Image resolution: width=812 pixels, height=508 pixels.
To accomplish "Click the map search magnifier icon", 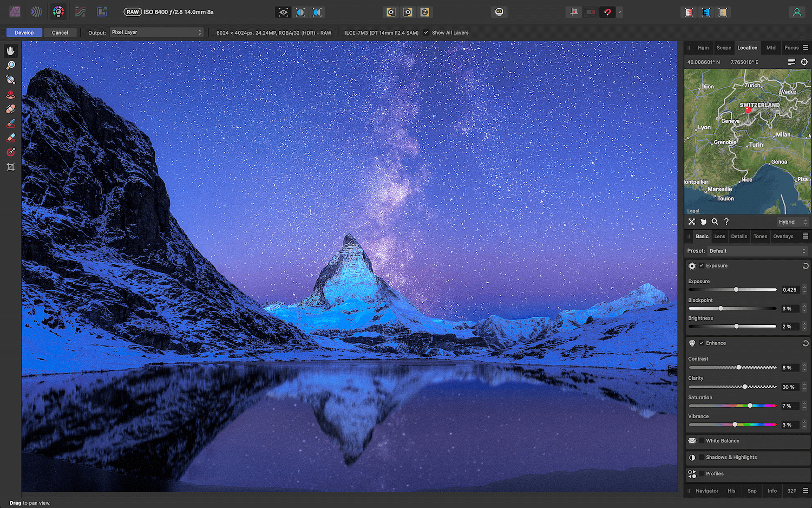I will point(715,222).
